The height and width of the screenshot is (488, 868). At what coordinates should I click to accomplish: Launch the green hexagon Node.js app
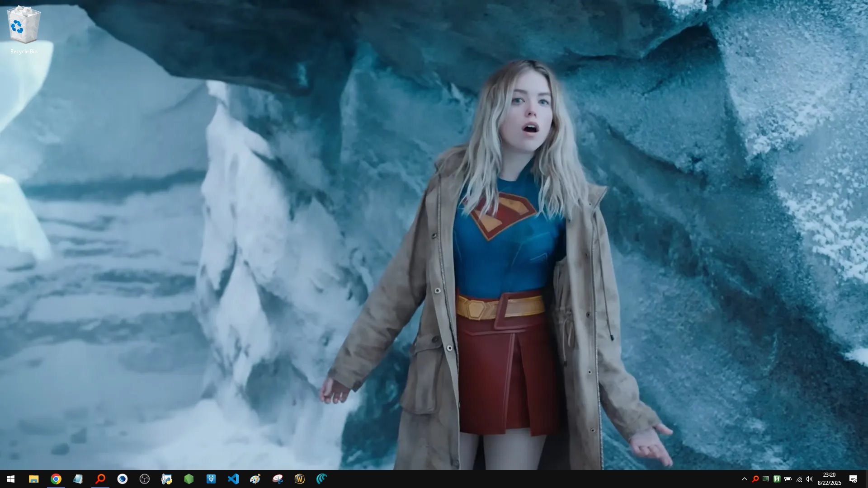(189, 479)
